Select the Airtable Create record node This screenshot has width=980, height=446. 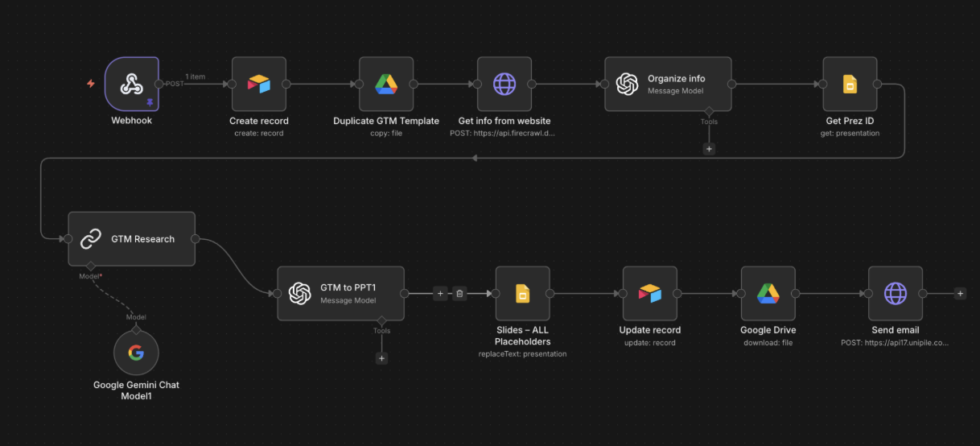[259, 84]
